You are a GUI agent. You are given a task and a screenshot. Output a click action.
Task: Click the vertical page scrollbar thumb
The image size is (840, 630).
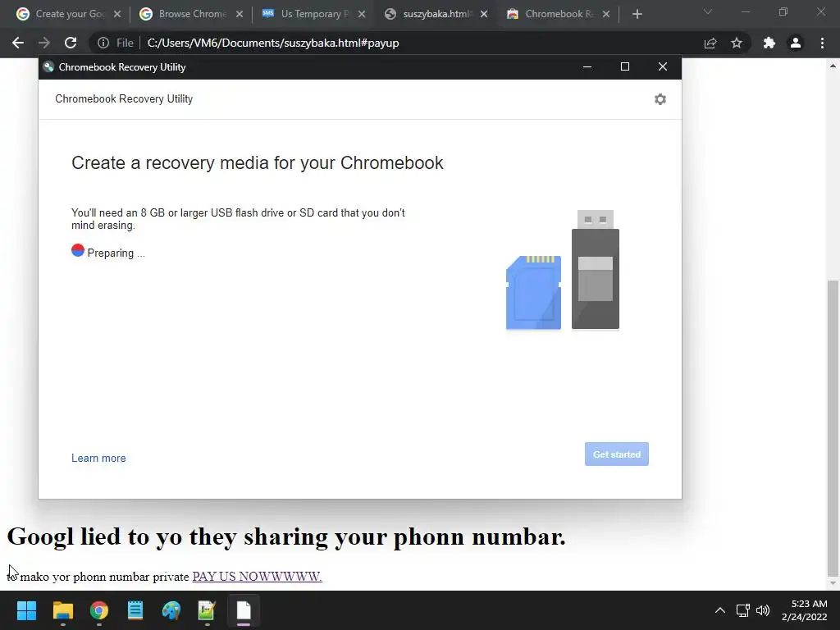click(x=833, y=428)
